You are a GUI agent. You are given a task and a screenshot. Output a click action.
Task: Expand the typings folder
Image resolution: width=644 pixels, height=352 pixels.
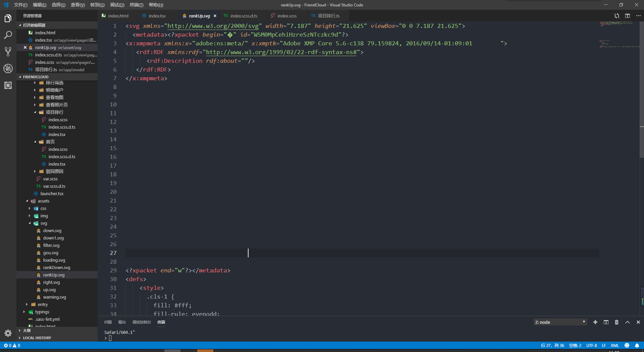(x=42, y=312)
